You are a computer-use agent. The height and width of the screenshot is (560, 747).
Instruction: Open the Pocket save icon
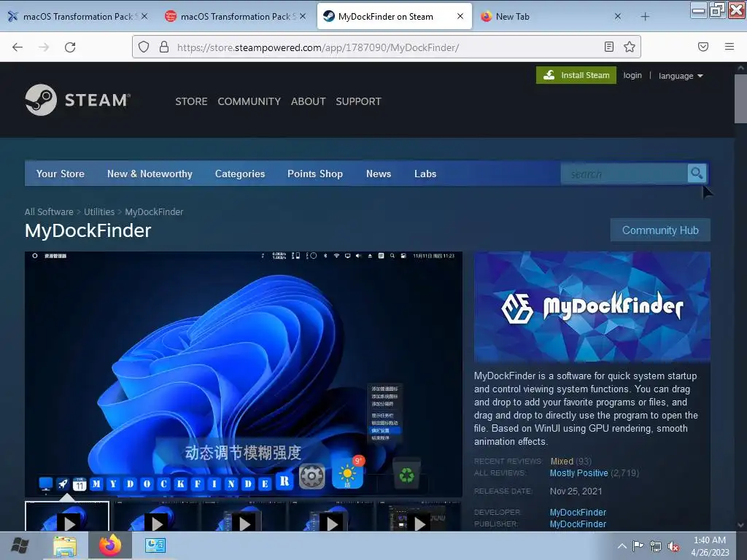(x=703, y=47)
